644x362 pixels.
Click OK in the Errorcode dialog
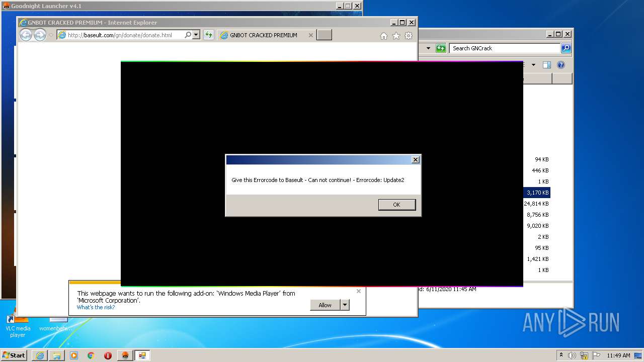click(x=397, y=205)
